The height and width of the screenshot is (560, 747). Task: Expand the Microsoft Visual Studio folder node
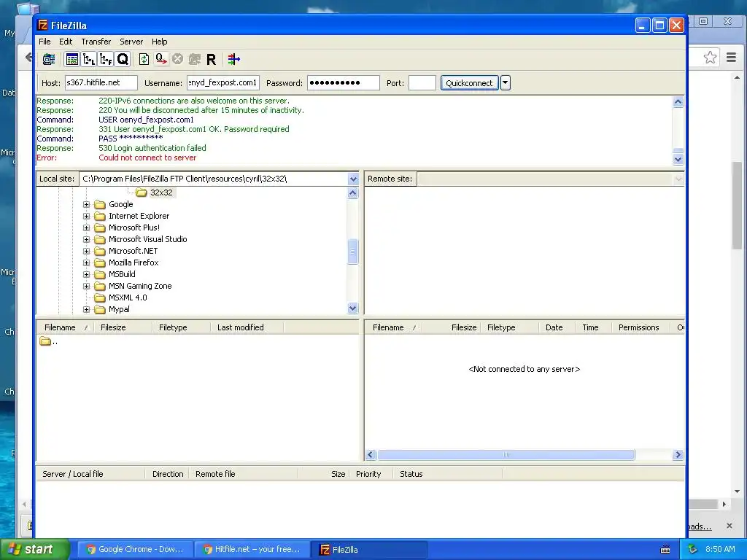86,239
